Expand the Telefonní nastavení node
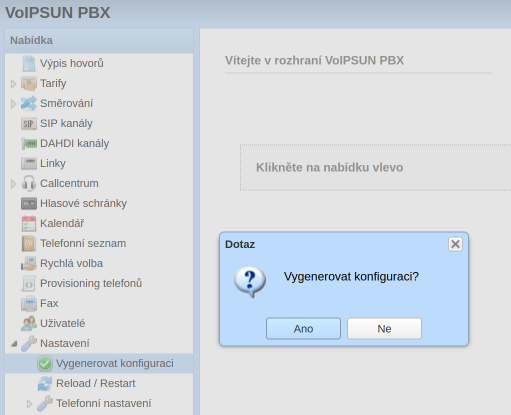Image resolution: width=511 pixels, height=415 pixels. pyautogui.click(x=29, y=404)
